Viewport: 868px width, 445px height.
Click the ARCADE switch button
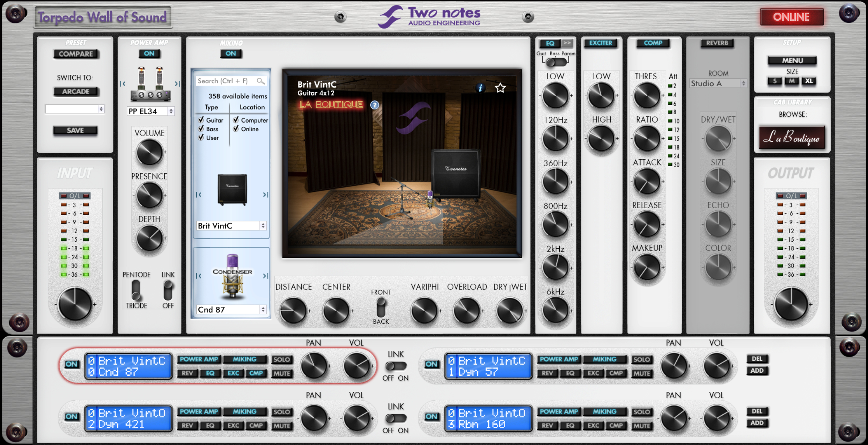(x=76, y=92)
